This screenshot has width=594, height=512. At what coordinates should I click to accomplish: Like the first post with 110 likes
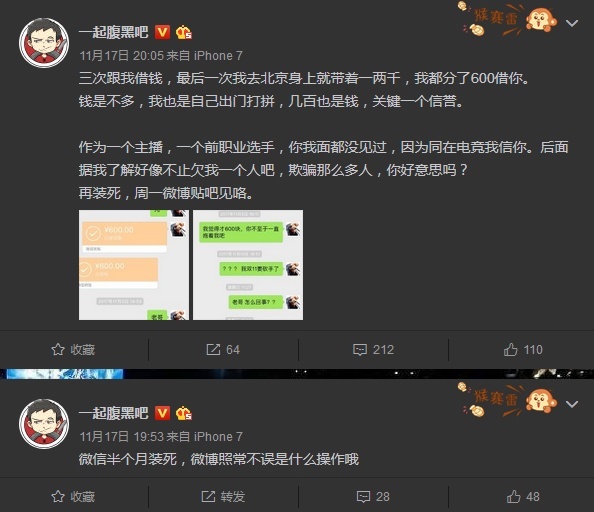(510, 349)
